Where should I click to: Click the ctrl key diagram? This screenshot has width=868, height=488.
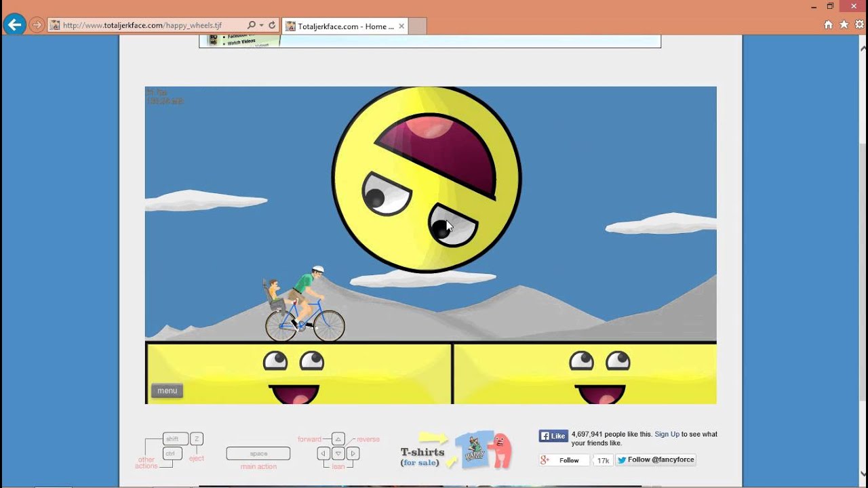(172, 453)
